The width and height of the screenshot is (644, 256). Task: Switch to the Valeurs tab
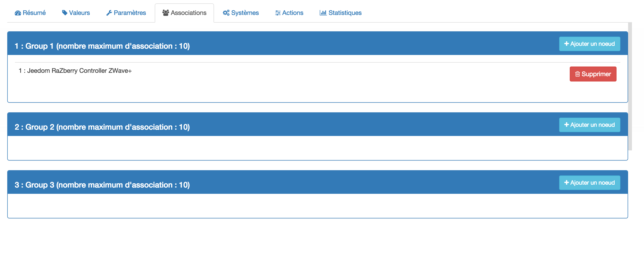pos(76,13)
